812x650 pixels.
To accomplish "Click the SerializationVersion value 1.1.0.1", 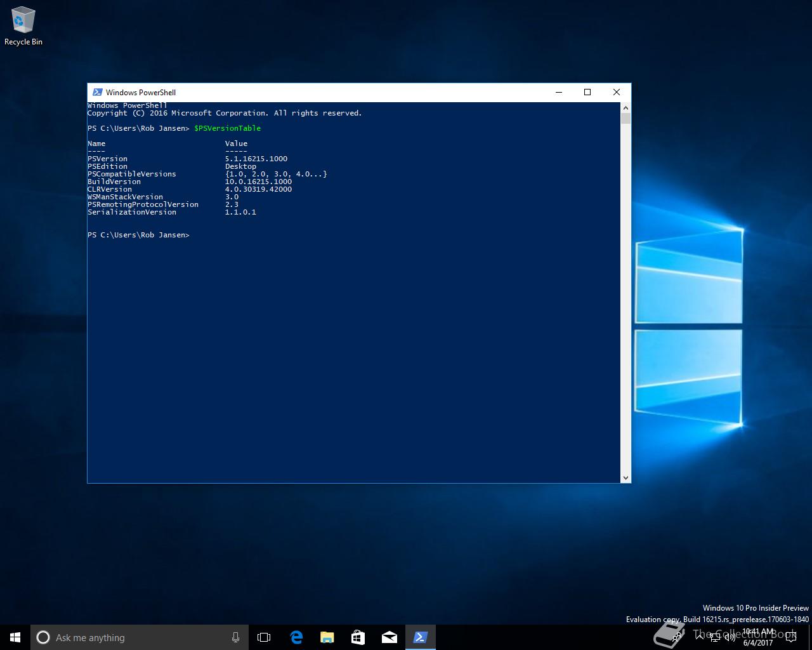I will 240,212.
